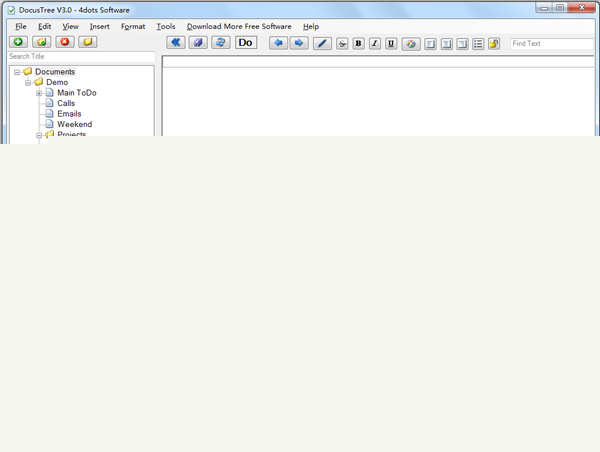Viewport: 600px width, 452px height.
Task: Select the Emails document
Action: click(69, 114)
